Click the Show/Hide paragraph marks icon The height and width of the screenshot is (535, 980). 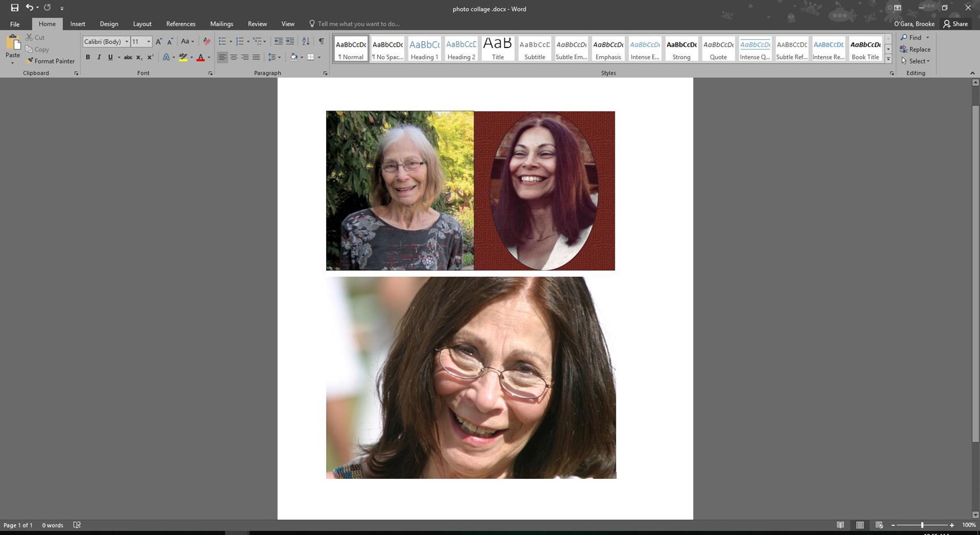click(321, 41)
